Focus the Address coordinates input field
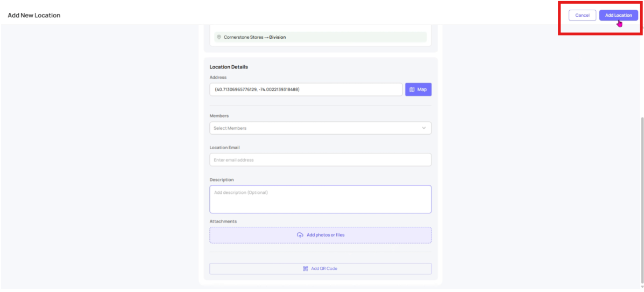 point(306,89)
